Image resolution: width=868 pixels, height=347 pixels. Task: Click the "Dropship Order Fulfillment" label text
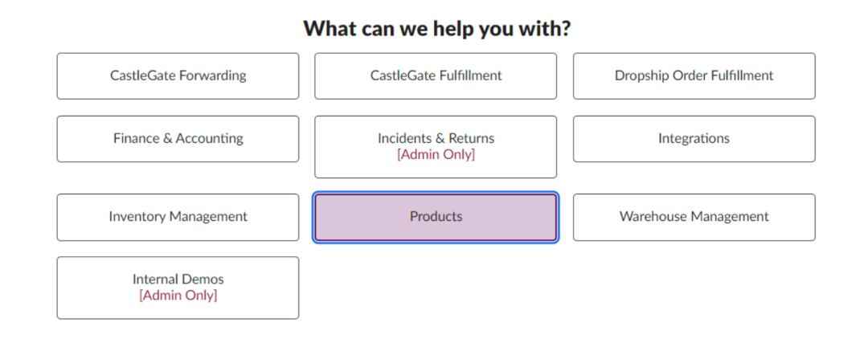(694, 76)
